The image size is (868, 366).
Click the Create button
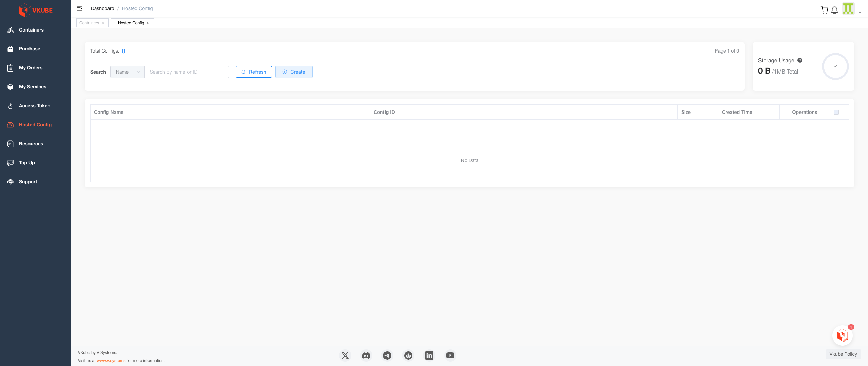(294, 72)
